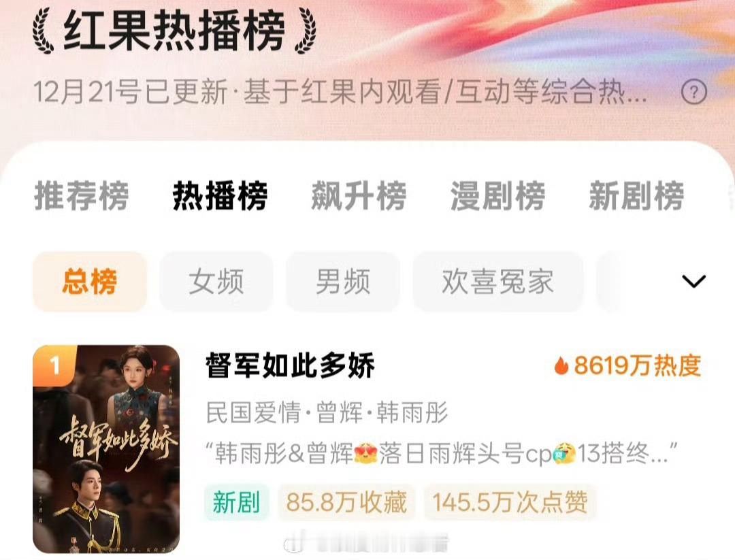The height and width of the screenshot is (560, 735).
Task: Tap the 85.8万收藏 tag
Action: pyautogui.click(x=346, y=502)
